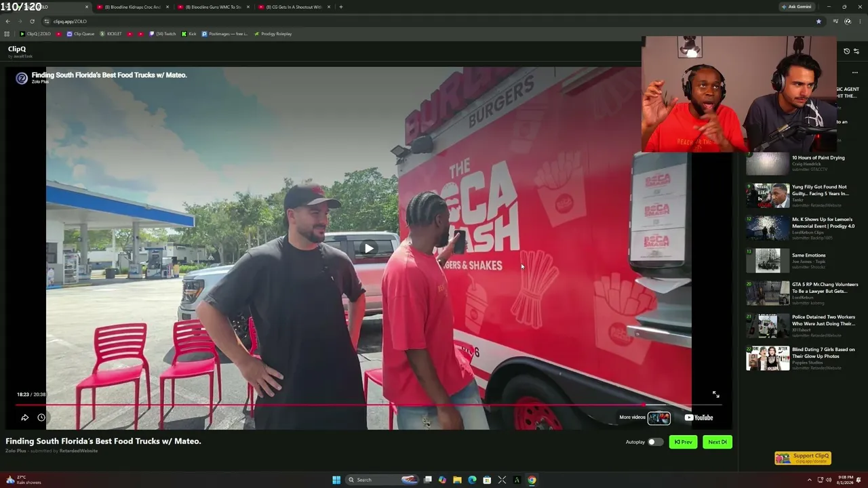Open the Kick bookmark
The height and width of the screenshot is (488, 868).
(x=189, y=34)
